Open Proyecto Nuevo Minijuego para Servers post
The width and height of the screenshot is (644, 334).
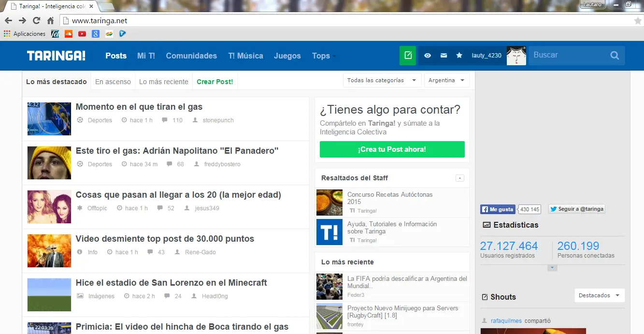(x=402, y=312)
